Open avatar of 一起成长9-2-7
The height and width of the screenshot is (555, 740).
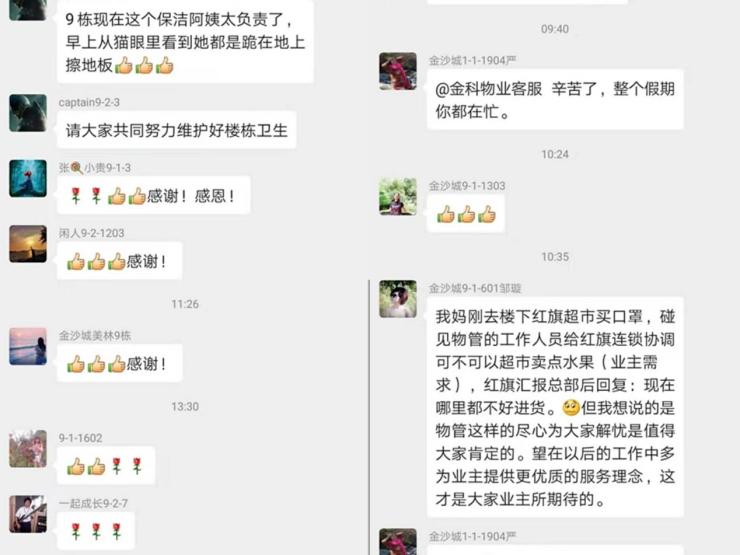(x=28, y=514)
